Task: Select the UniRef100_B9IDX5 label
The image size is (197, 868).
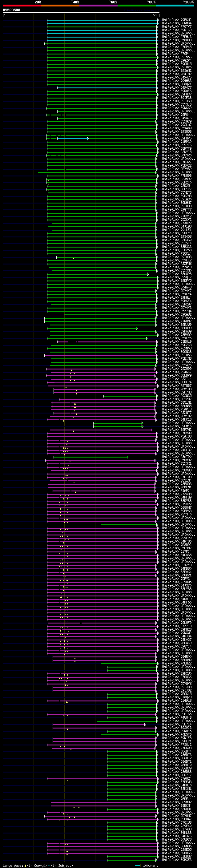Action: pos(177,67)
